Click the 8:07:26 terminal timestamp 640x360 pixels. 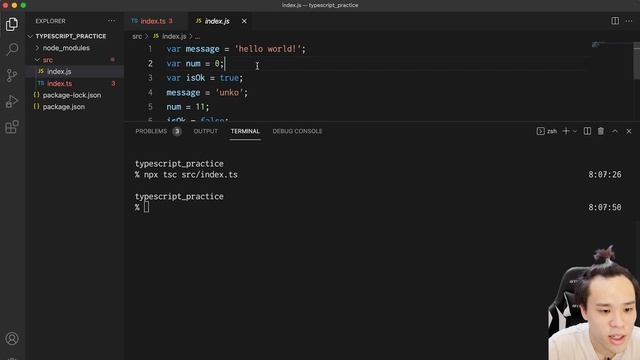pyautogui.click(x=604, y=175)
